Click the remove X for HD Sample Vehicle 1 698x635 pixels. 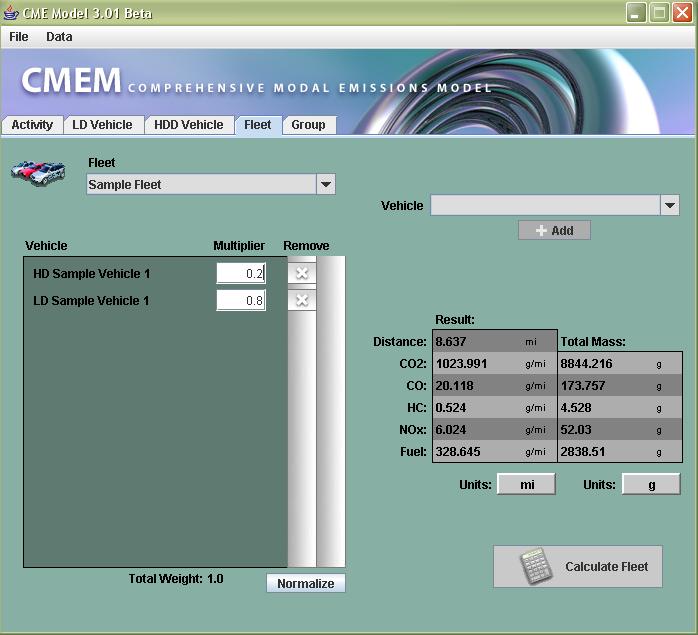[301, 273]
